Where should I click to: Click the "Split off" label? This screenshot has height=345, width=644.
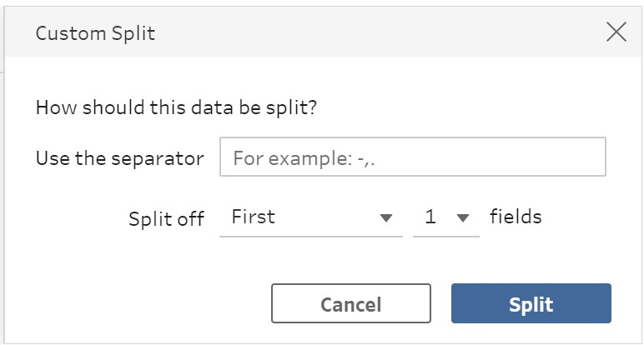166,218
